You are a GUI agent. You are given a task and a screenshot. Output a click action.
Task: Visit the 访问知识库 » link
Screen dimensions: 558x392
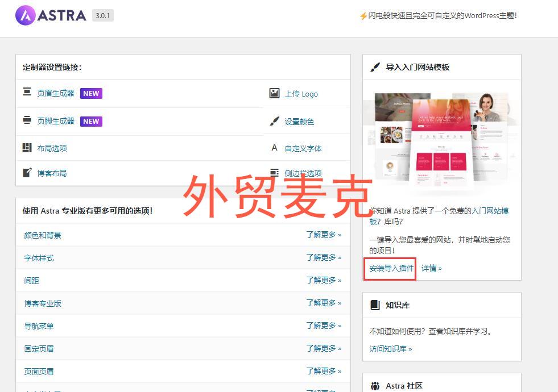390,349
